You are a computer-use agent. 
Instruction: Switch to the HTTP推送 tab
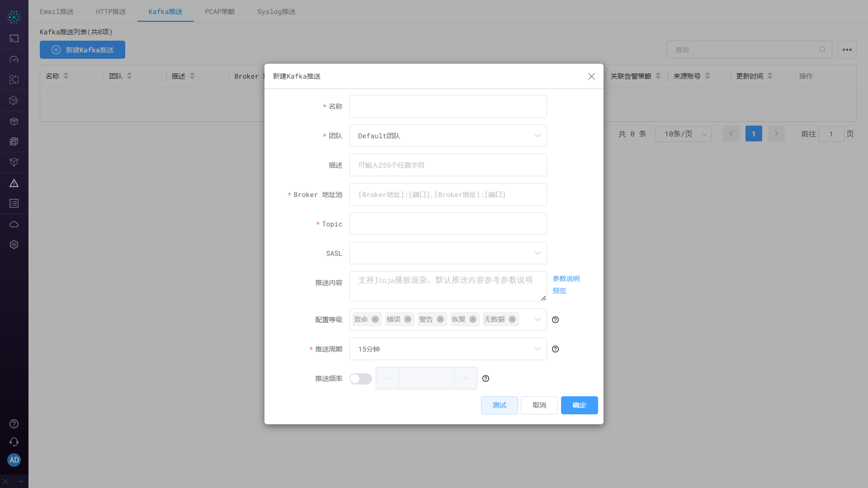pyautogui.click(x=111, y=12)
